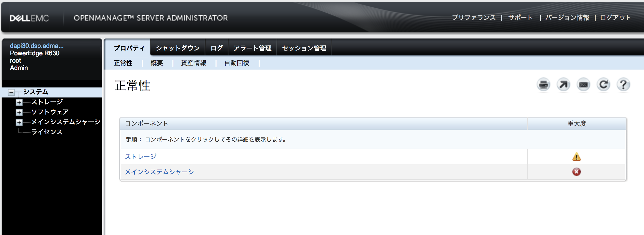Screen dimensions: 644x235
Task: Click the email envelope icon
Action: click(583, 85)
